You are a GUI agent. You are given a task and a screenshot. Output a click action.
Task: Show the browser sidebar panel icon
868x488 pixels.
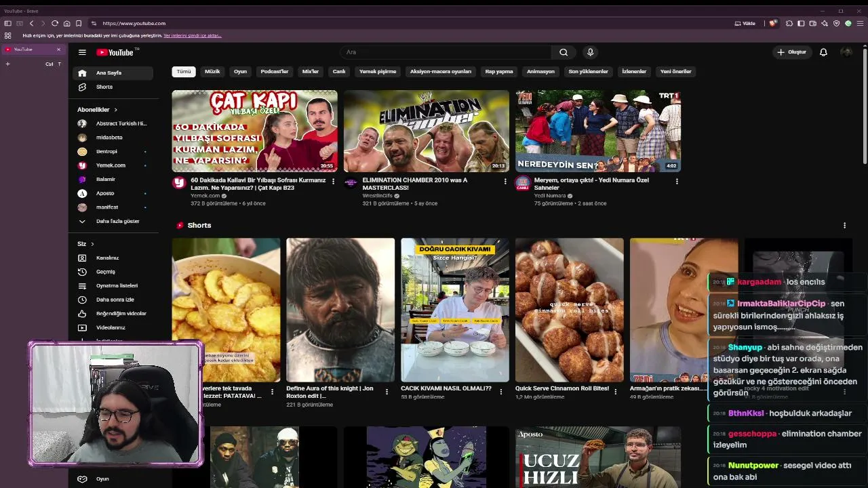tap(801, 23)
